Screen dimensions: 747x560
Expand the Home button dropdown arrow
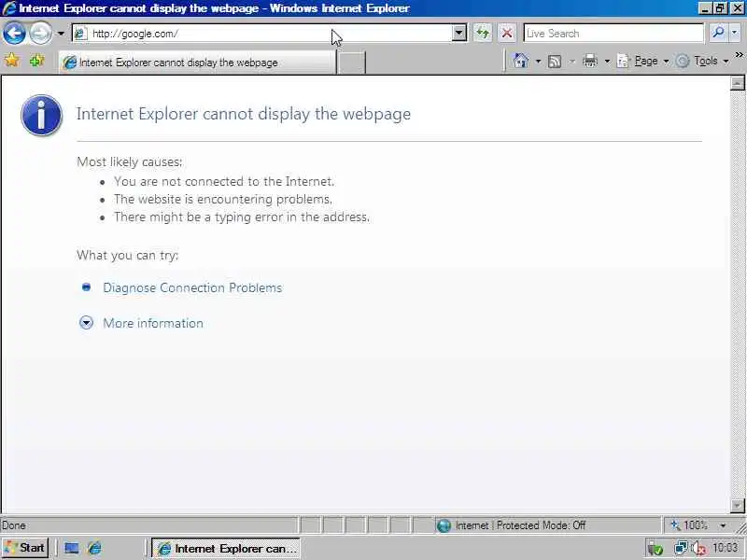pos(538,61)
